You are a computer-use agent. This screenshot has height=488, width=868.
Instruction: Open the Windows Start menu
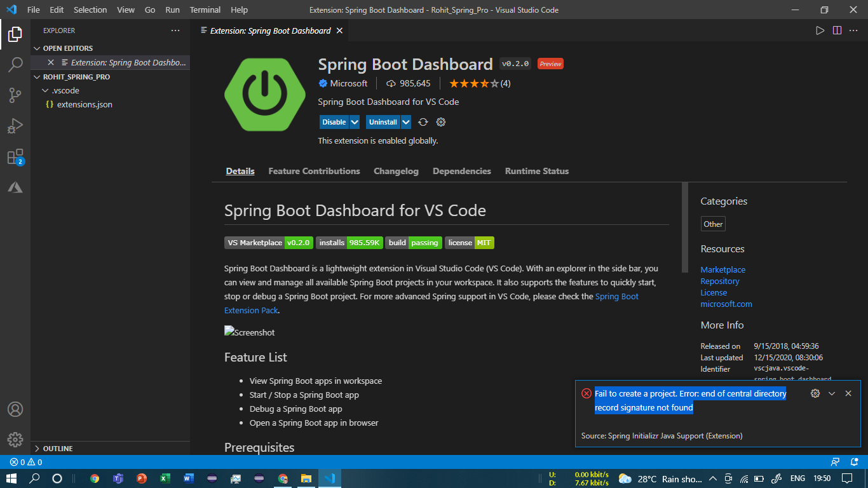point(13,478)
